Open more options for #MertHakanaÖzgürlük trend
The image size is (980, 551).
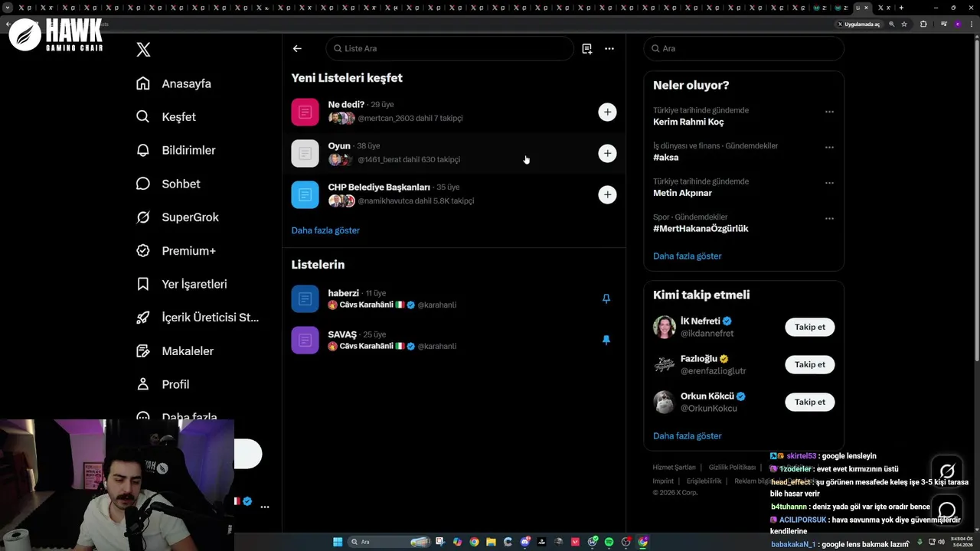(829, 218)
